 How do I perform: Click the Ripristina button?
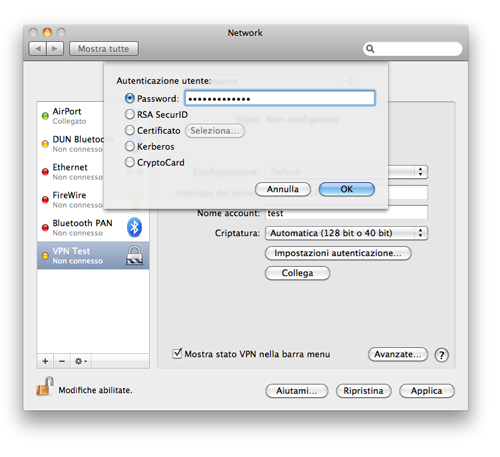(x=363, y=391)
